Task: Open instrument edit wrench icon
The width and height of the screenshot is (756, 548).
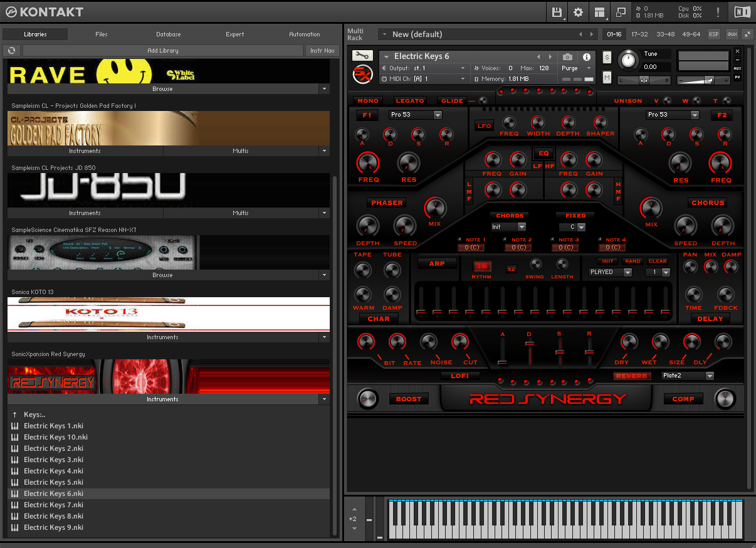Action: [362, 56]
